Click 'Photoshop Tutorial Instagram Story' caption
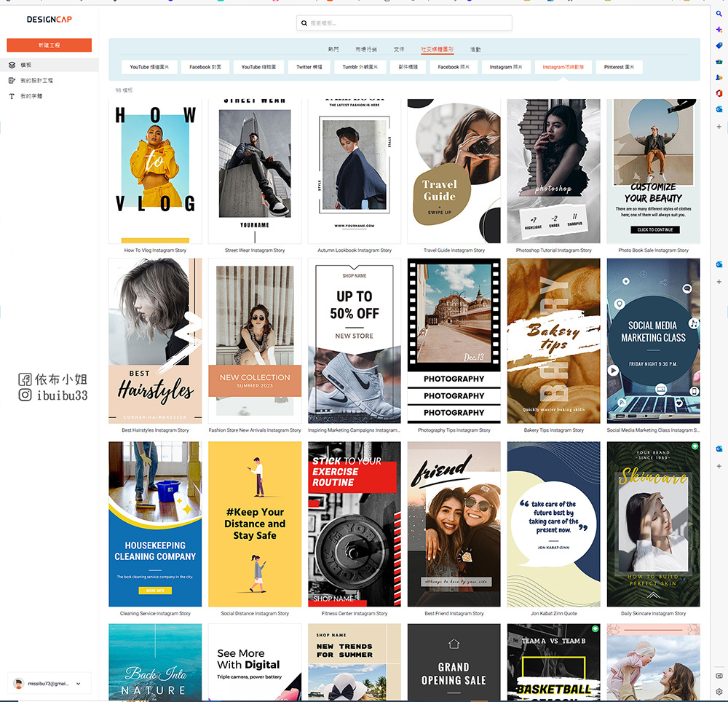Screen dimensions: 728x702 [x=553, y=251]
